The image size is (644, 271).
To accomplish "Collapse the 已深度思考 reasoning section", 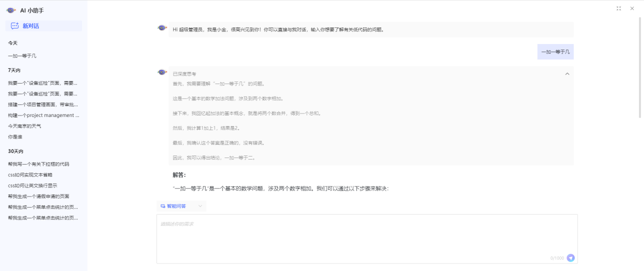I will pyautogui.click(x=567, y=74).
